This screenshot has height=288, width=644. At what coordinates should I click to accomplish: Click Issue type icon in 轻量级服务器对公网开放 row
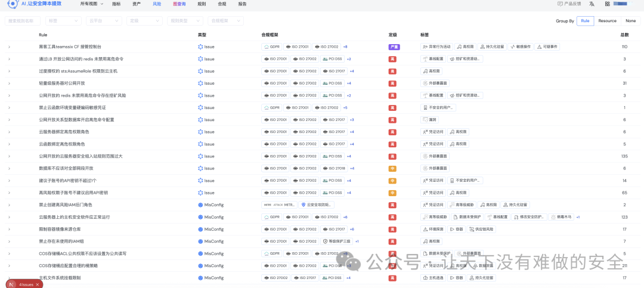200,83
